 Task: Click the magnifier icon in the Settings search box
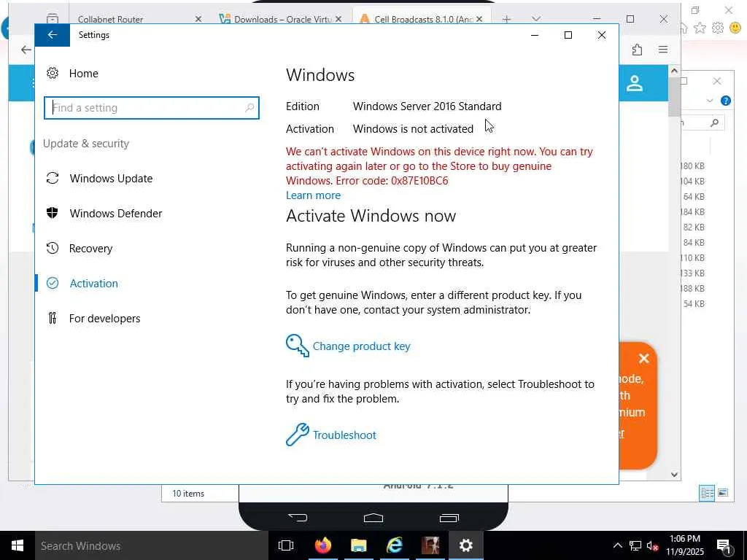coord(249,108)
